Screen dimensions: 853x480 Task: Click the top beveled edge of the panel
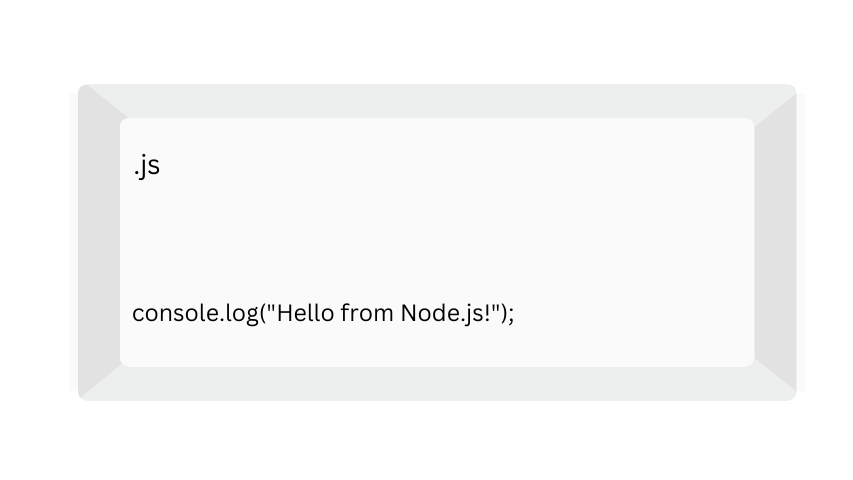(x=437, y=101)
